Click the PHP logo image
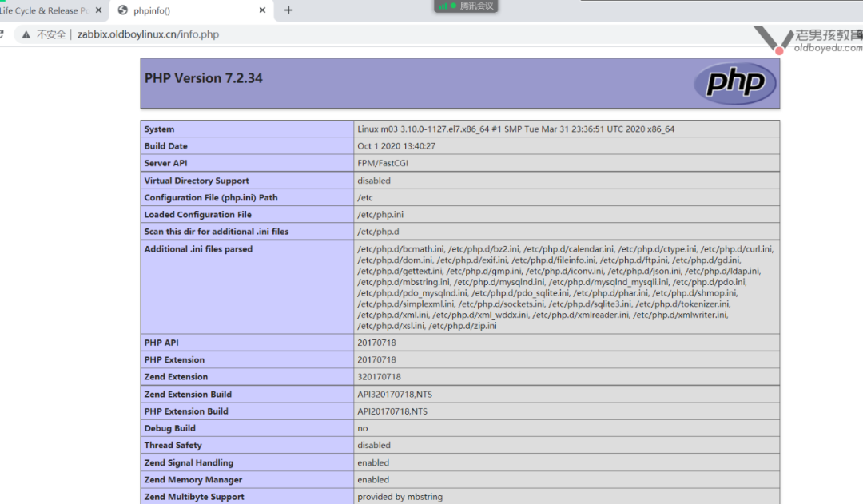 coord(734,83)
